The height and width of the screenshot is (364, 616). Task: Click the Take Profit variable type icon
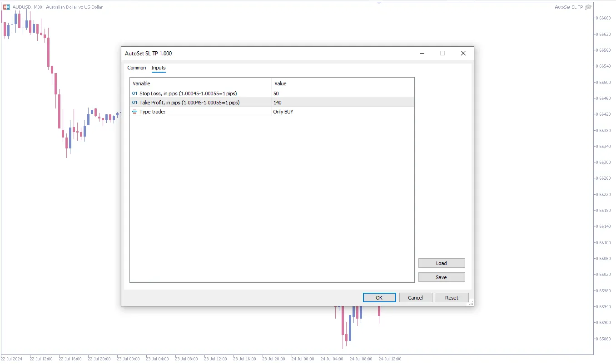[x=134, y=103]
